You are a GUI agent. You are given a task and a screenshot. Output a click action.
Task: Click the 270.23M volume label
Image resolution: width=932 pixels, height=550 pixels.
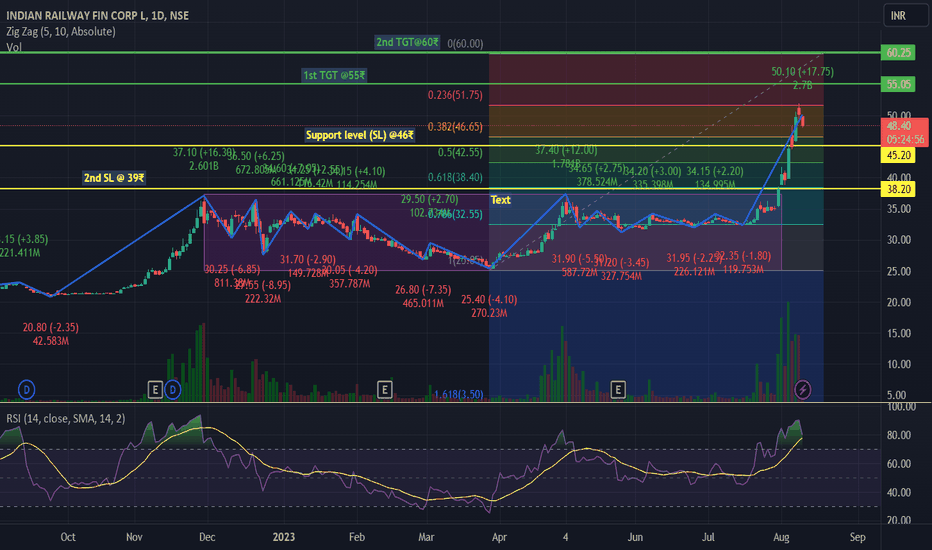point(489,313)
